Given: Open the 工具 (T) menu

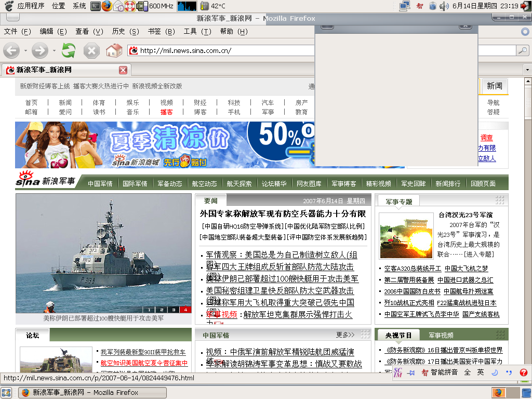Looking at the screenshot, I should click(197, 32).
